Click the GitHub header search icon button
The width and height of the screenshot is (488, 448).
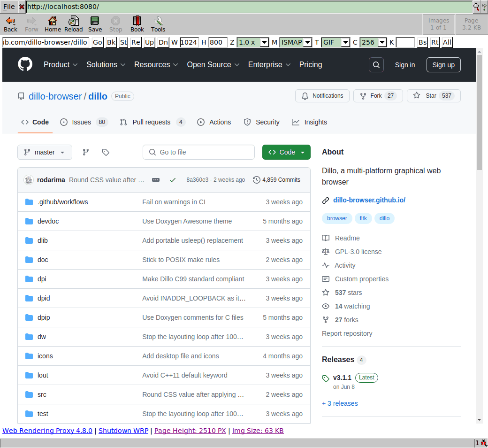click(x=376, y=65)
